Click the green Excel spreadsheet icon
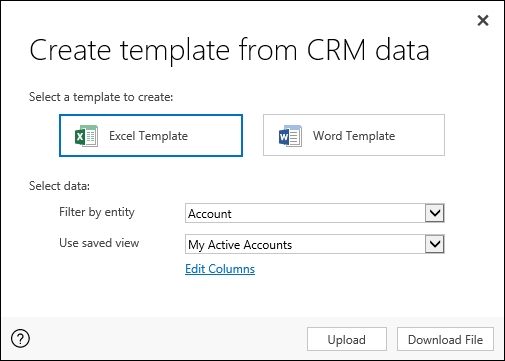 pyautogui.click(x=86, y=136)
